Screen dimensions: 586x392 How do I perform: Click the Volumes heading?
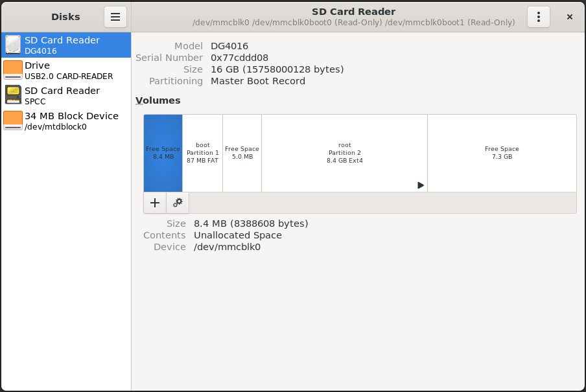[x=158, y=100]
